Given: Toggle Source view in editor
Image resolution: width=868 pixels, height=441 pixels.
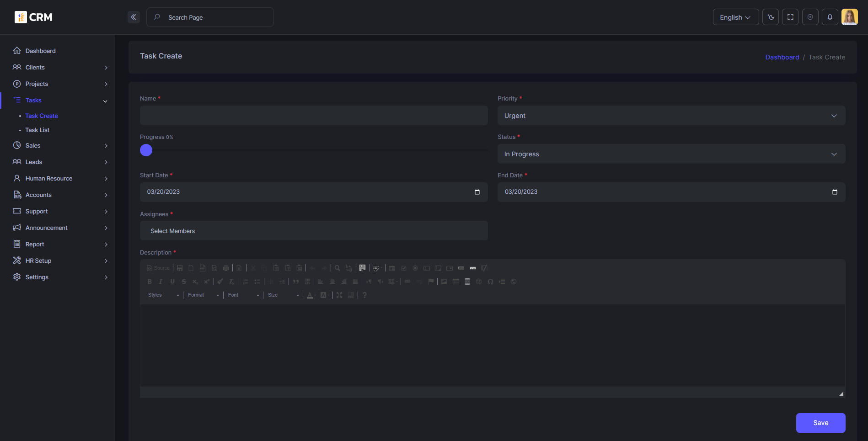Looking at the screenshot, I should (x=158, y=268).
